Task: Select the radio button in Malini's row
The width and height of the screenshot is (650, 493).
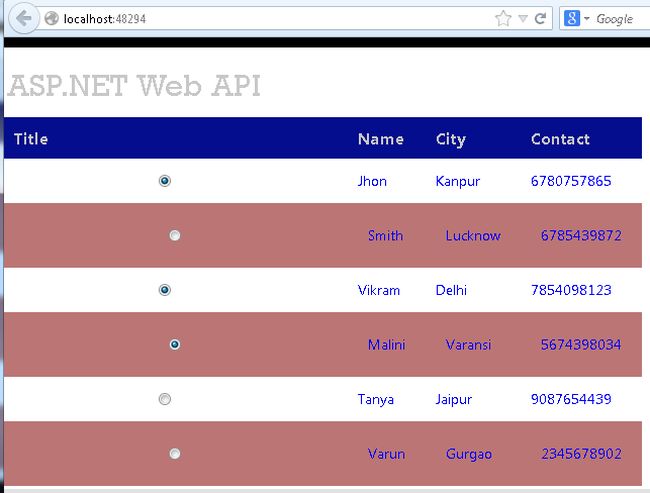Action: (x=175, y=345)
